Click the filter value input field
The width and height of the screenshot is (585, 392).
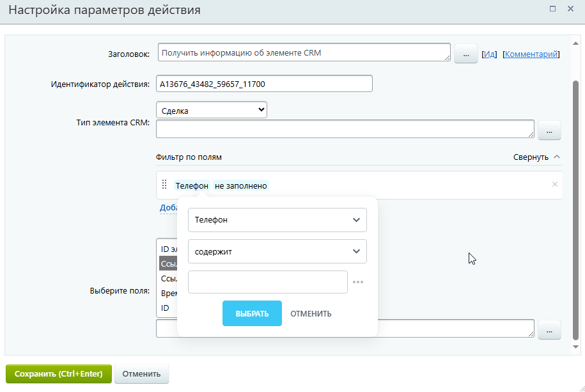click(x=268, y=282)
